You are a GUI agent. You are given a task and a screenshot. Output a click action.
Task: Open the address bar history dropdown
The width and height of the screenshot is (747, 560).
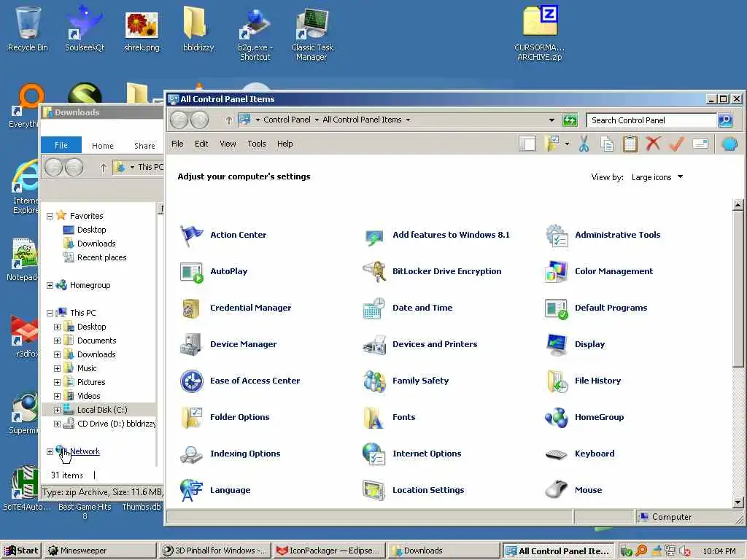click(x=551, y=120)
